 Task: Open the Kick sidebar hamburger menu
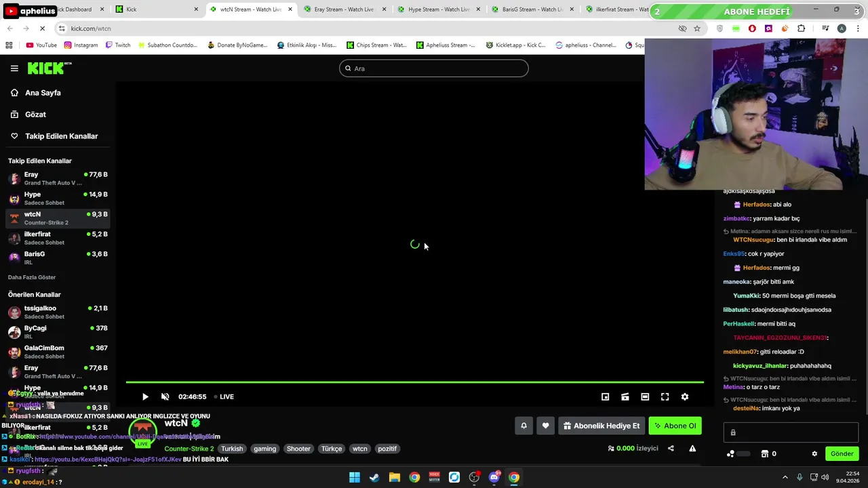(14, 68)
